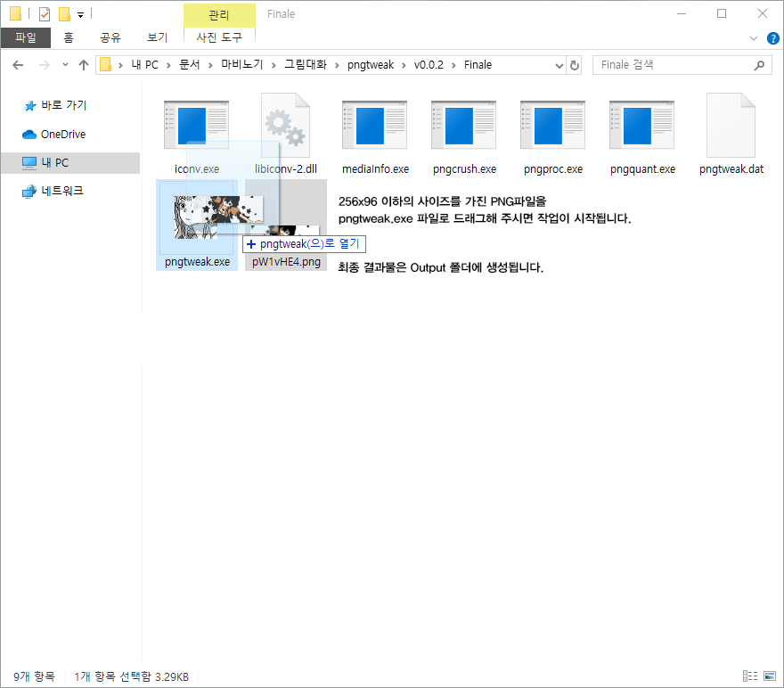Click the pngtweak.dat file name label
The image size is (784, 688).
pyautogui.click(x=731, y=169)
